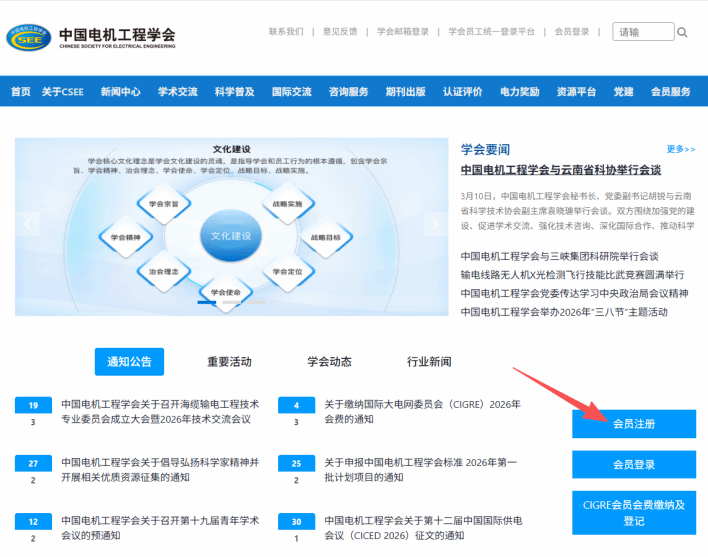Select the 行业新闻 tab

click(x=429, y=361)
